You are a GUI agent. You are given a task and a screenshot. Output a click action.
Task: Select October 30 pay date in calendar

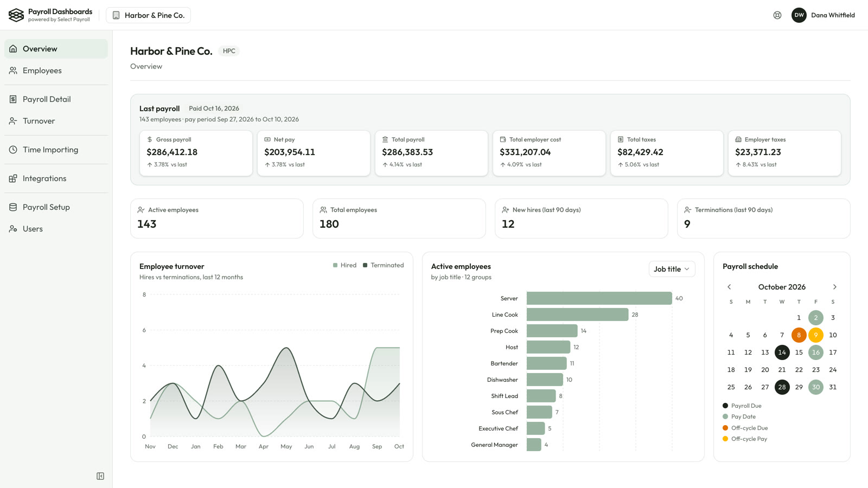click(x=815, y=387)
